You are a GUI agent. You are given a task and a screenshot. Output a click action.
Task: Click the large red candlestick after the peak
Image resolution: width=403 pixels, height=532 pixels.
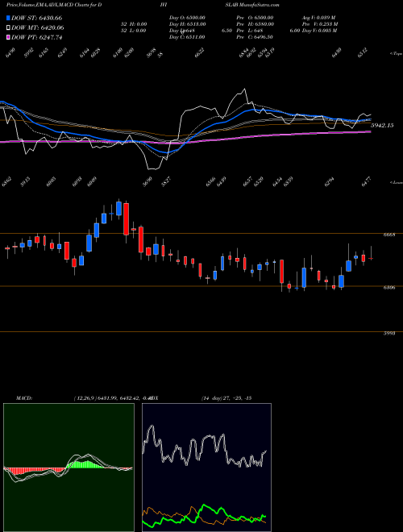pos(127,218)
